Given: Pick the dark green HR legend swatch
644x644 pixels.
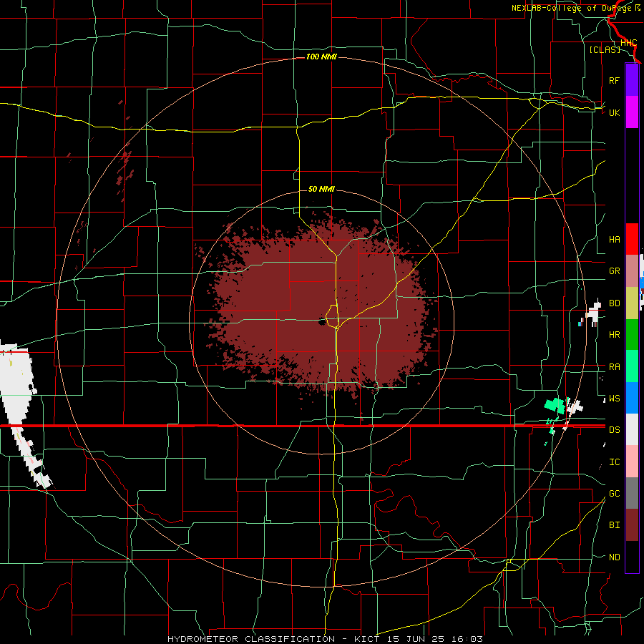Looking at the screenshot, I should 632,334.
